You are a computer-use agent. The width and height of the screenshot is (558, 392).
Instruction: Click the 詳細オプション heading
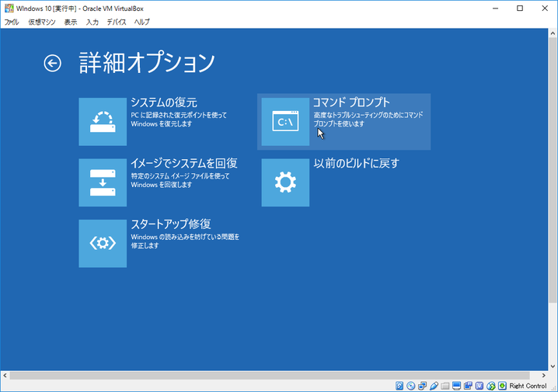pyautogui.click(x=147, y=63)
